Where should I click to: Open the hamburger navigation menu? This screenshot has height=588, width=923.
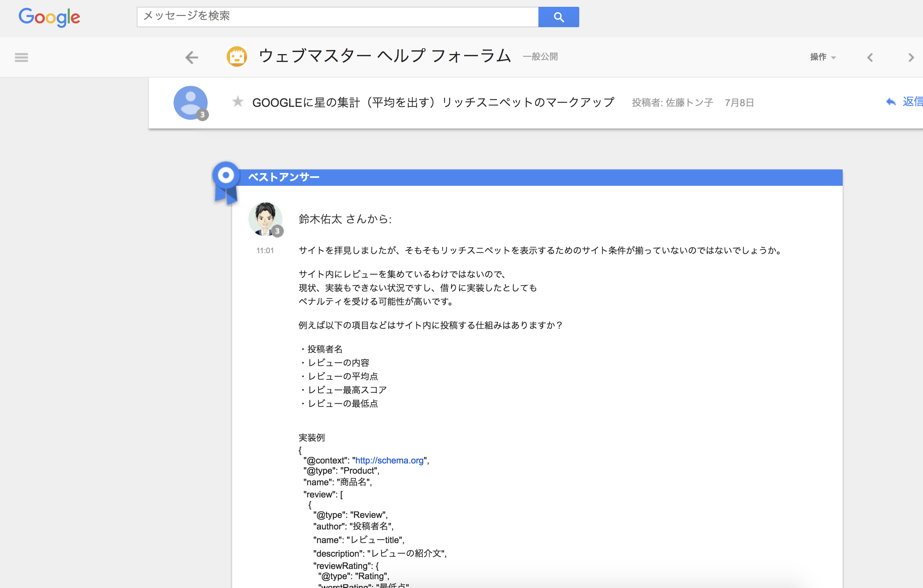tap(21, 58)
